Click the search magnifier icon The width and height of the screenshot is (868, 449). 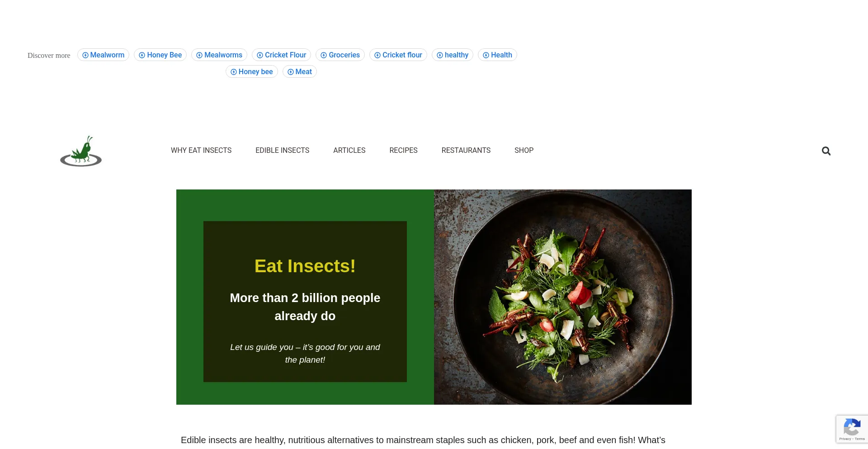point(826,151)
